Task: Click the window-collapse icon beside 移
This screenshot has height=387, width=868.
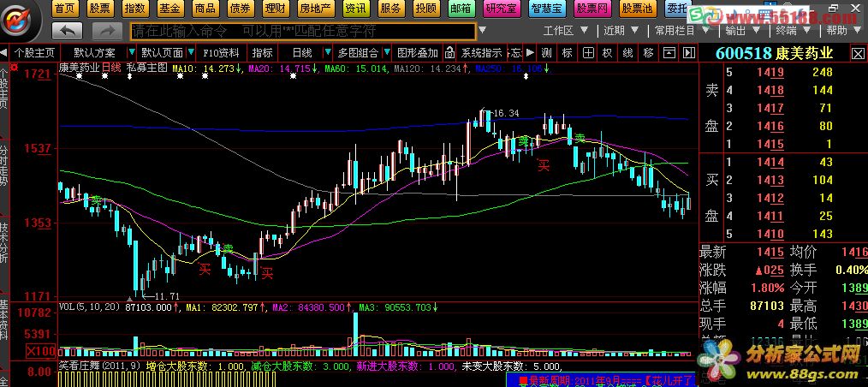Action: tap(669, 53)
